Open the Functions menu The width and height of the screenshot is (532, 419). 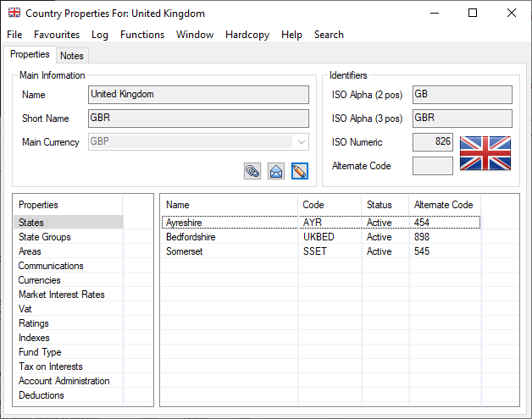click(x=142, y=35)
